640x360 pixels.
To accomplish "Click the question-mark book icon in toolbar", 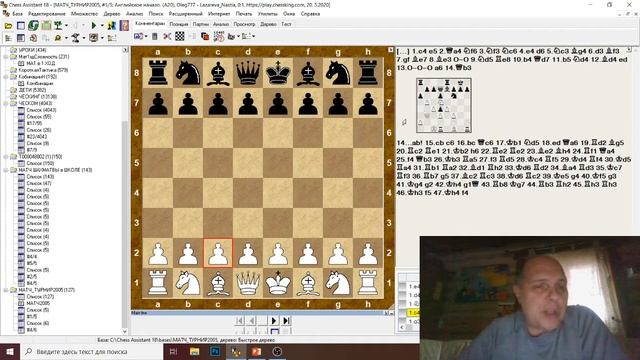I will tap(124, 25).
